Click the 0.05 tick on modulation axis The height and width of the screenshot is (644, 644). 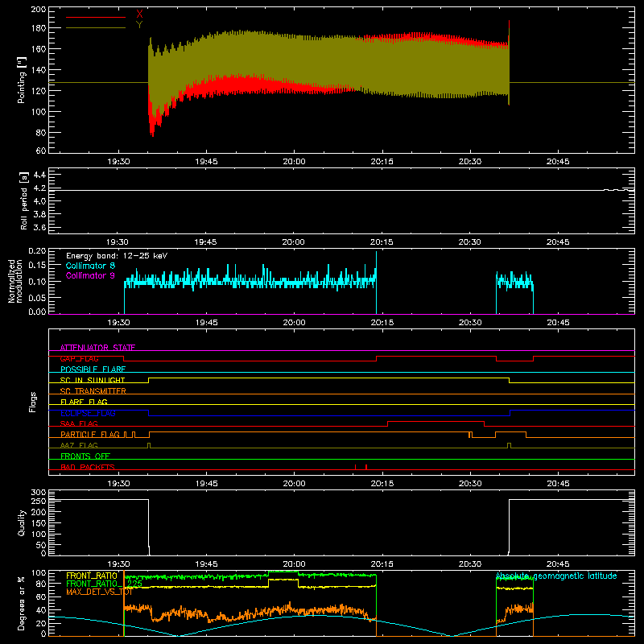[x=37, y=297]
